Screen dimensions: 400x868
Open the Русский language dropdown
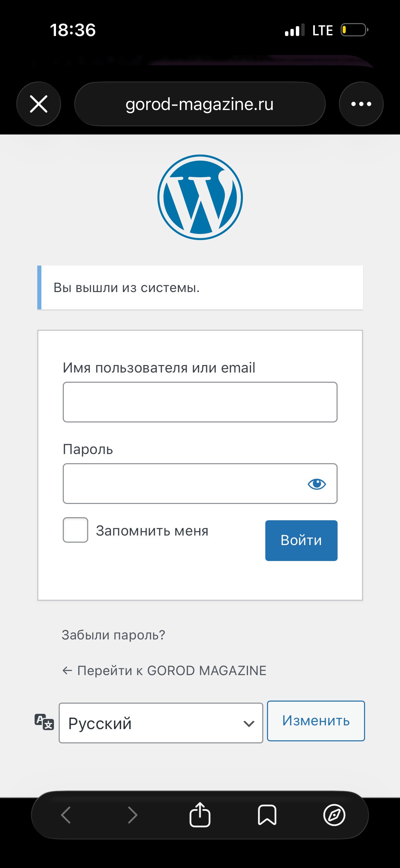tap(161, 723)
